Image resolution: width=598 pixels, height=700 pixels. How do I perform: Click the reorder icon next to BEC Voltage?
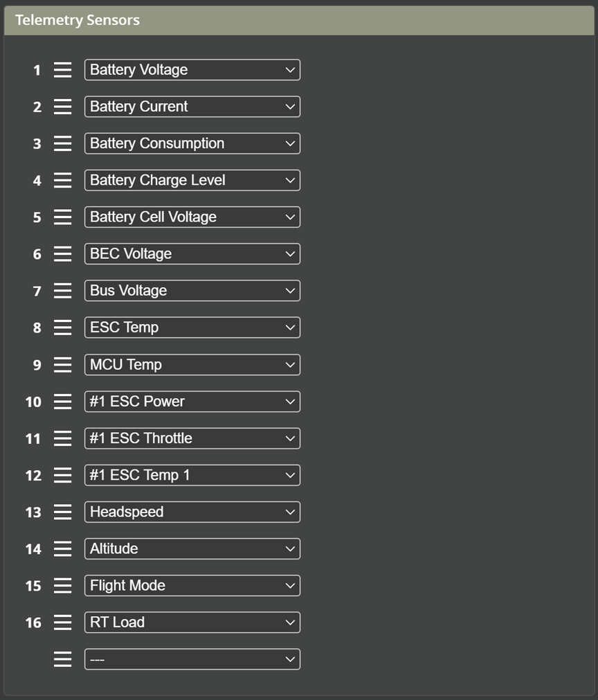tap(62, 253)
